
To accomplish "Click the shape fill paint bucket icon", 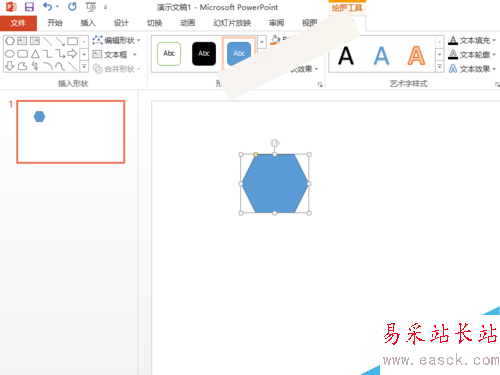I will (275, 40).
